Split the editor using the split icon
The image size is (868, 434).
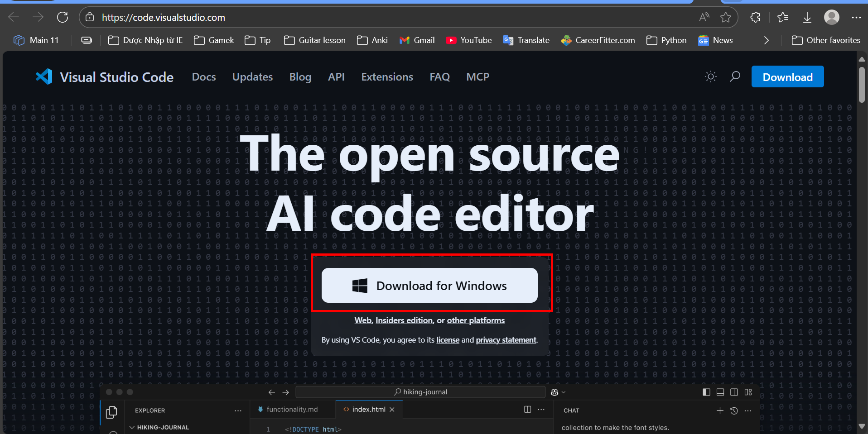point(528,409)
